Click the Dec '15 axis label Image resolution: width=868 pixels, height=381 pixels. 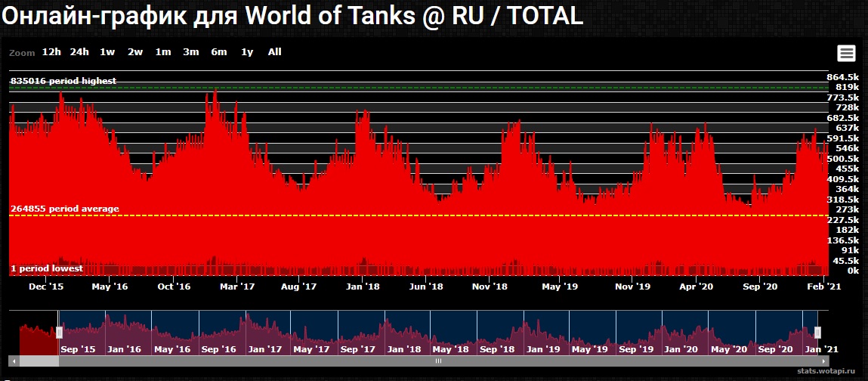pos(46,287)
